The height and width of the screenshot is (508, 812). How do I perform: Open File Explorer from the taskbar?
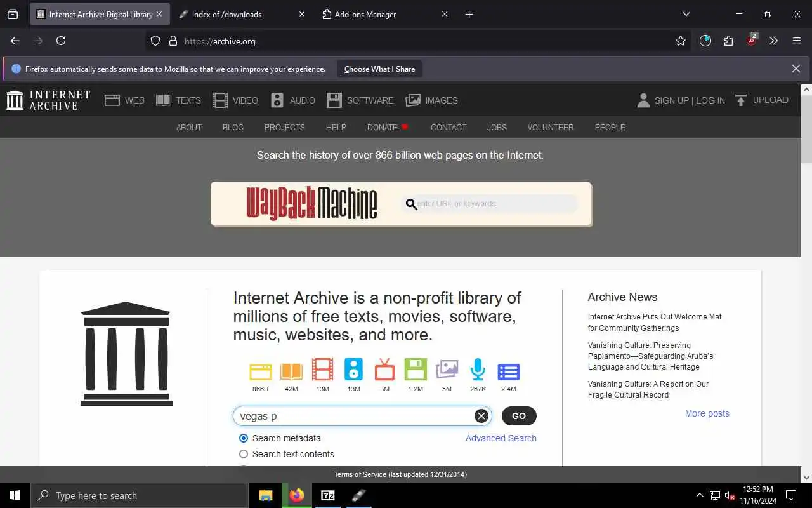[266, 495]
